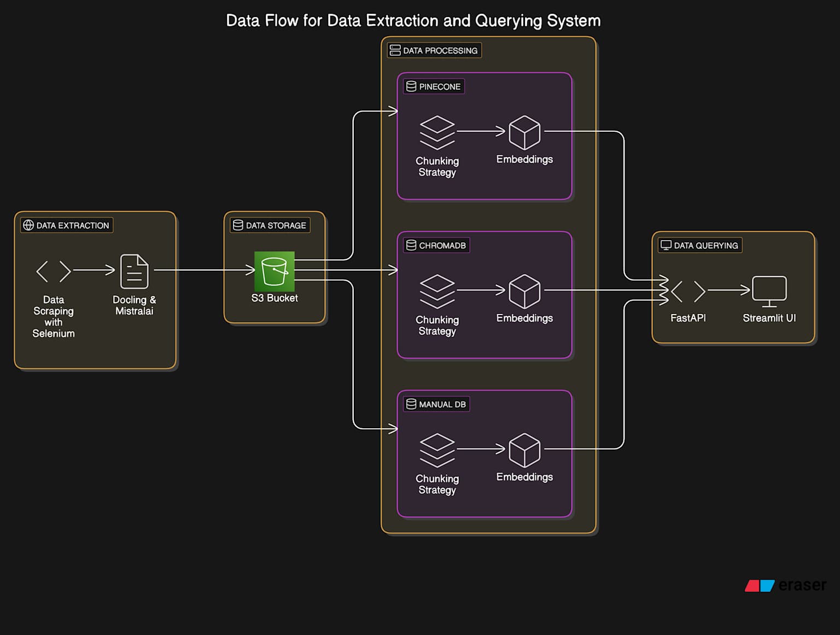Click the Chunking Strategy icon inside Pinecone
This screenshot has height=635, width=840.
[437, 132]
